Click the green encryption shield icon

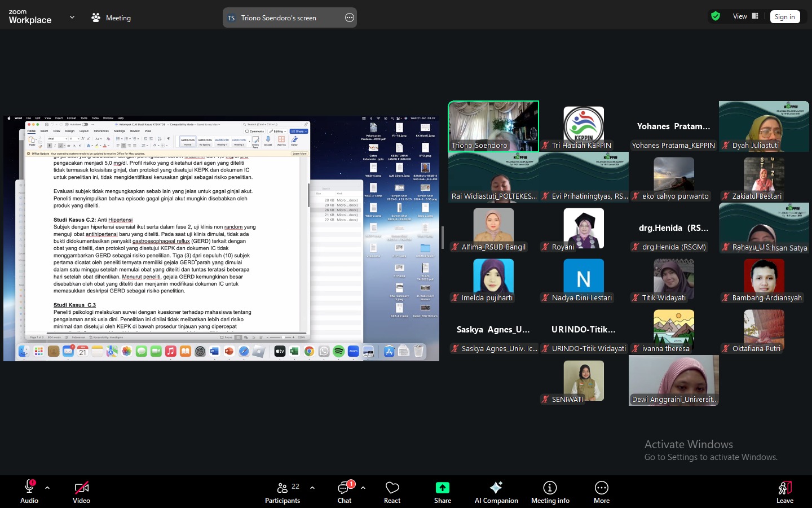tap(716, 16)
